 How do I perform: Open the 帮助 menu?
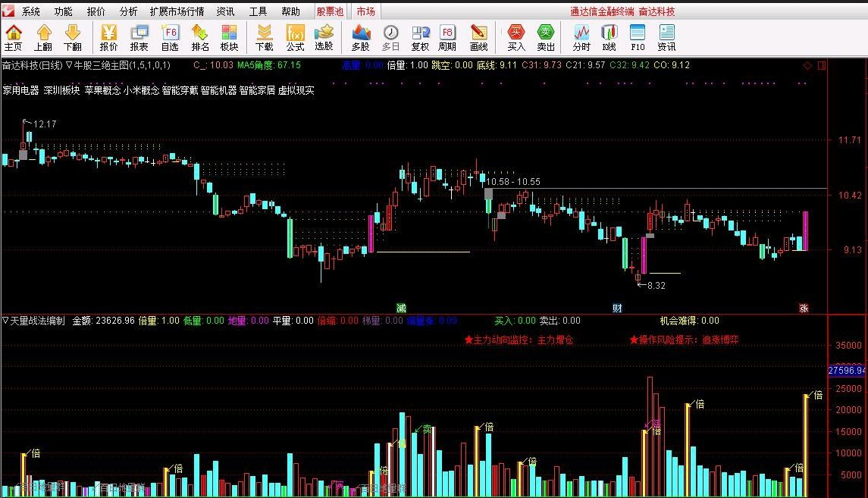tap(290, 11)
